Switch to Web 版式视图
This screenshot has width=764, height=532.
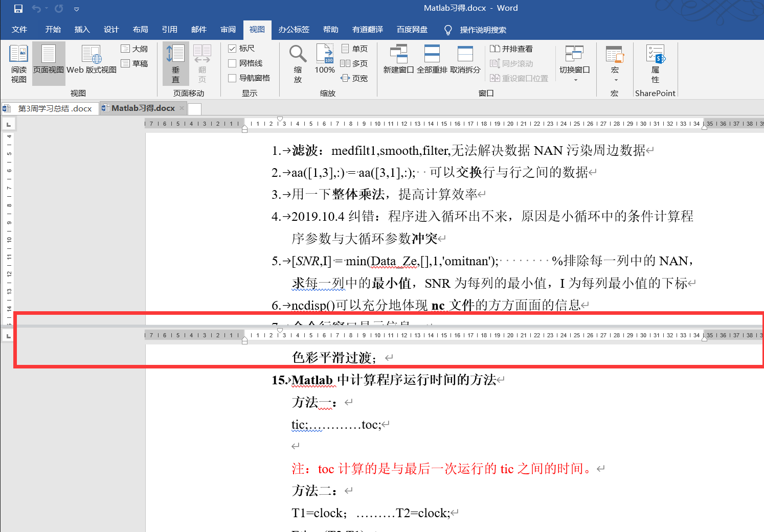92,60
